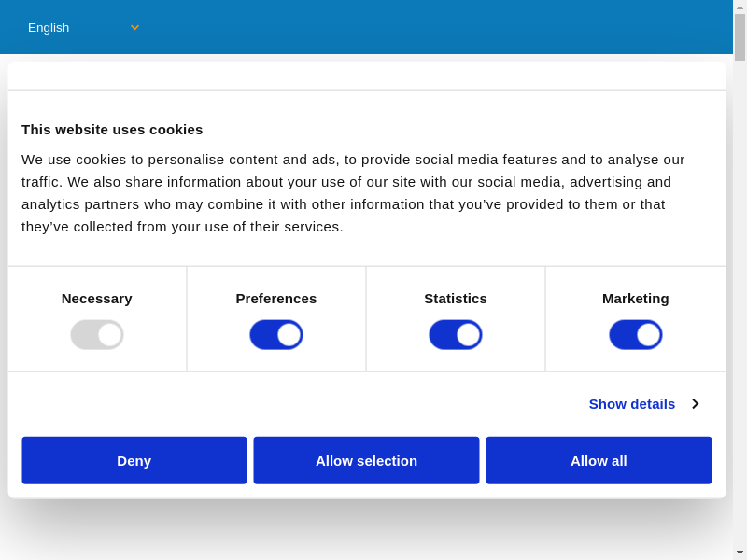Choose Allow selection

point(366,460)
